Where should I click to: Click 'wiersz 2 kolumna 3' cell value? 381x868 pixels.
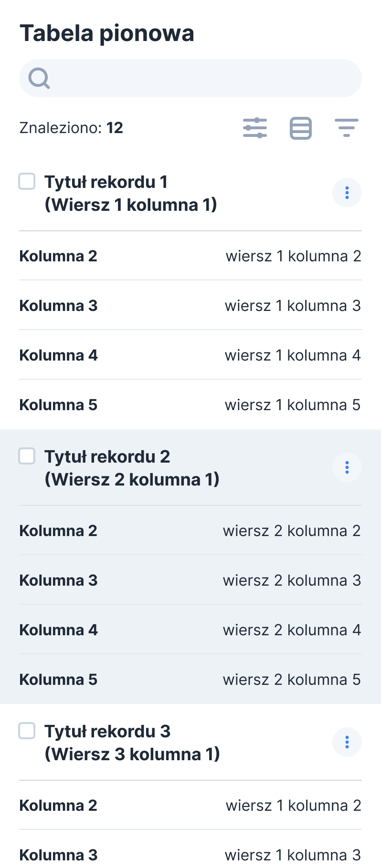coord(292,580)
